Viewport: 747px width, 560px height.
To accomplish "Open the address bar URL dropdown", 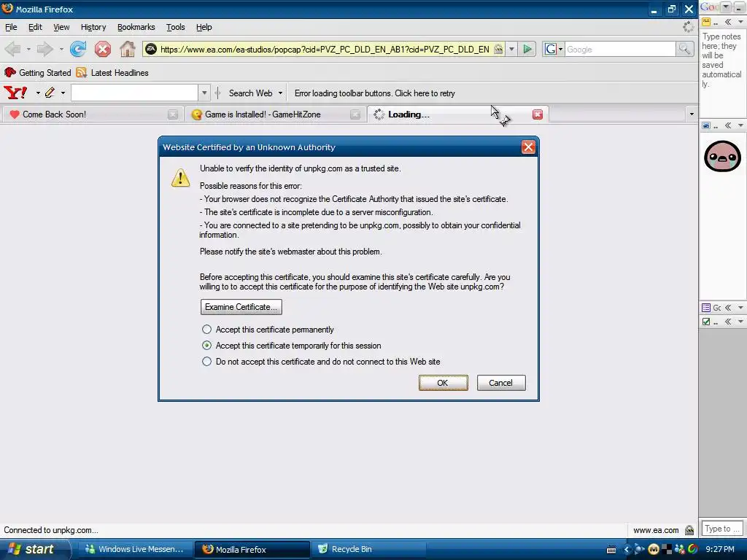I will (x=511, y=49).
